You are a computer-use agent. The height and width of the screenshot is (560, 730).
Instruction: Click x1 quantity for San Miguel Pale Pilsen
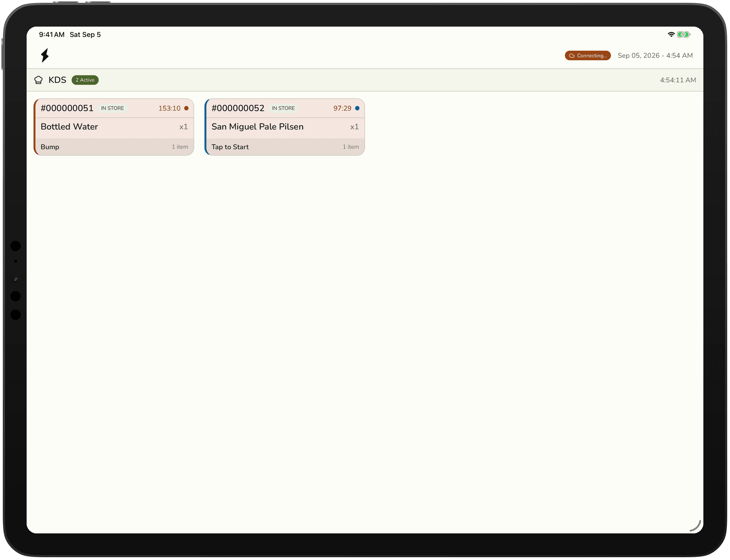pyautogui.click(x=354, y=127)
